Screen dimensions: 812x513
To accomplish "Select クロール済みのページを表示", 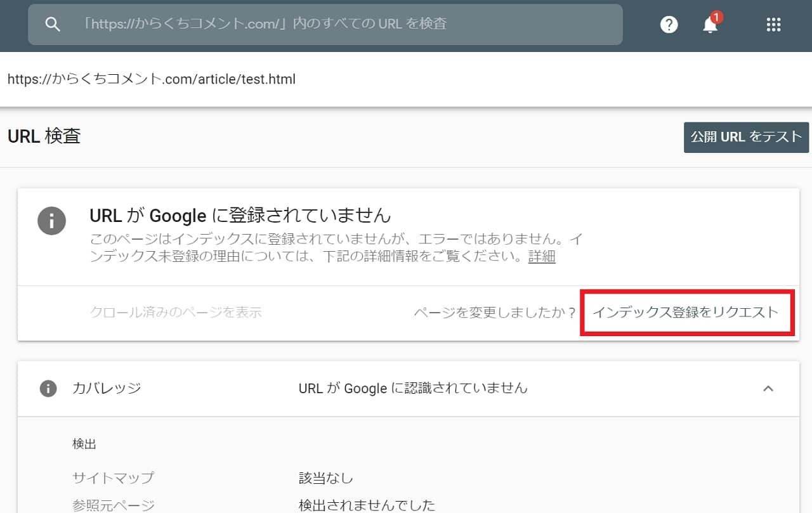I will 176,312.
